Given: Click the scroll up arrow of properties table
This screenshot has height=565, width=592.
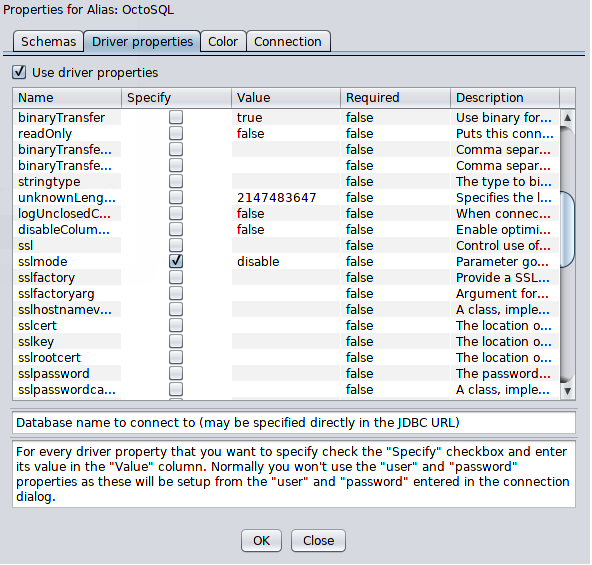Looking at the screenshot, I should [x=567, y=118].
